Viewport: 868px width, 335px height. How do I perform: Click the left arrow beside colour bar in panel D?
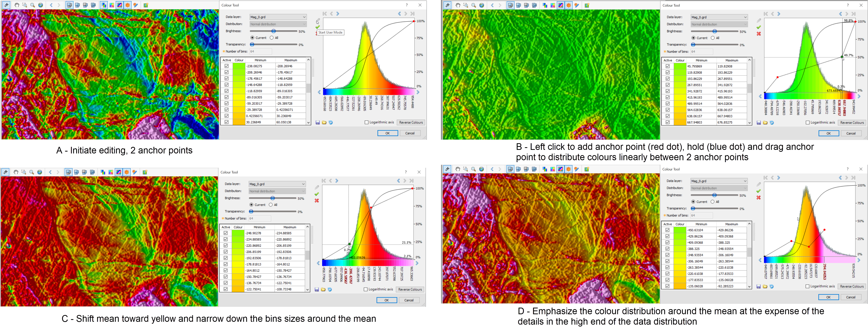tap(760, 260)
